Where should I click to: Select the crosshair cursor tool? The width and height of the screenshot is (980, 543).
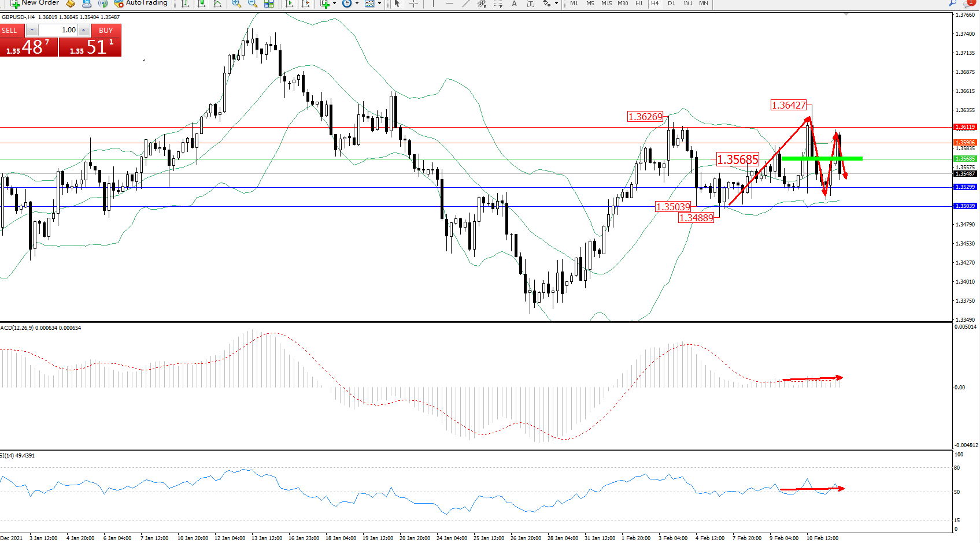coord(413,3)
